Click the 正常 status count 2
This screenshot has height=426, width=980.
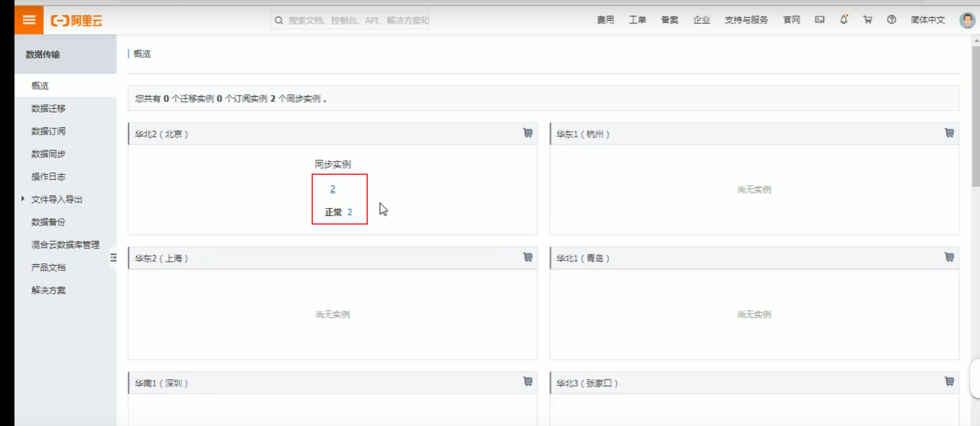pyautogui.click(x=350, y=212)
